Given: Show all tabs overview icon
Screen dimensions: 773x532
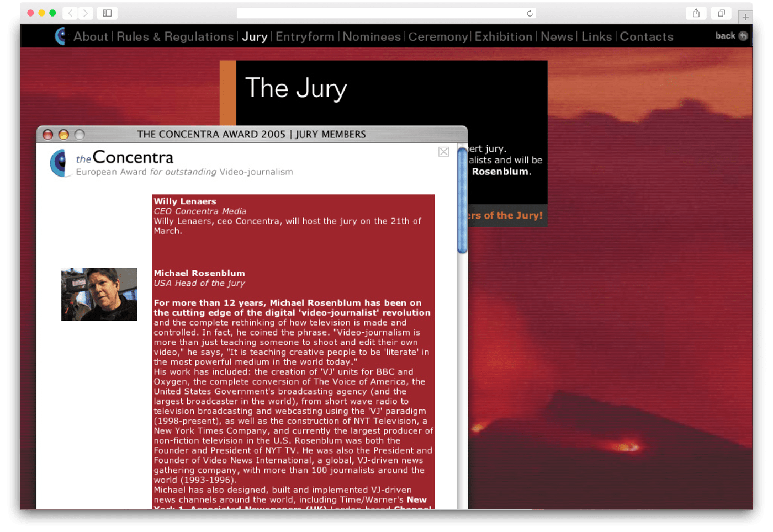Looking at the screenshot, I should 721,13.
